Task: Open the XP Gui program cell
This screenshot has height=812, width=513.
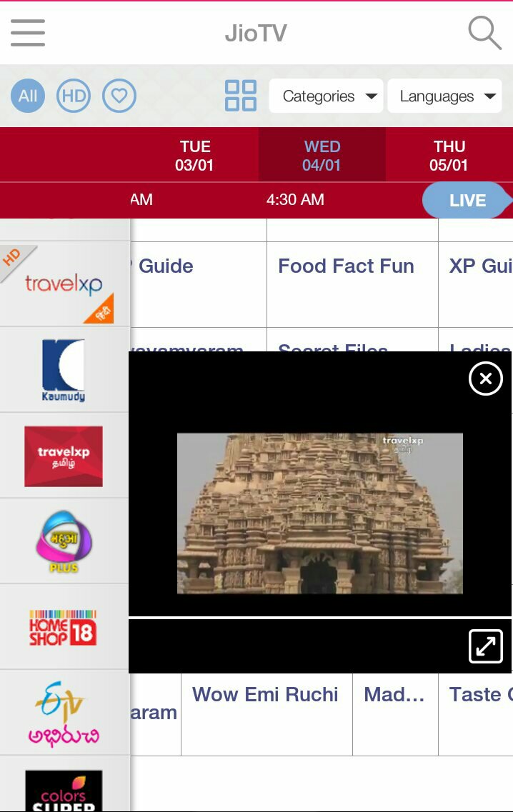Action: coord(476,284)
